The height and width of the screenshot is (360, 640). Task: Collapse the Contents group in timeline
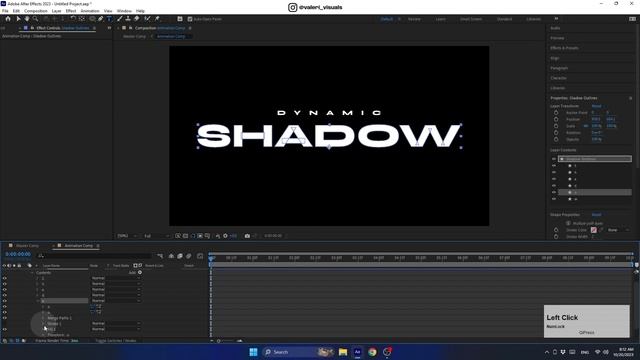click(32, 273)
